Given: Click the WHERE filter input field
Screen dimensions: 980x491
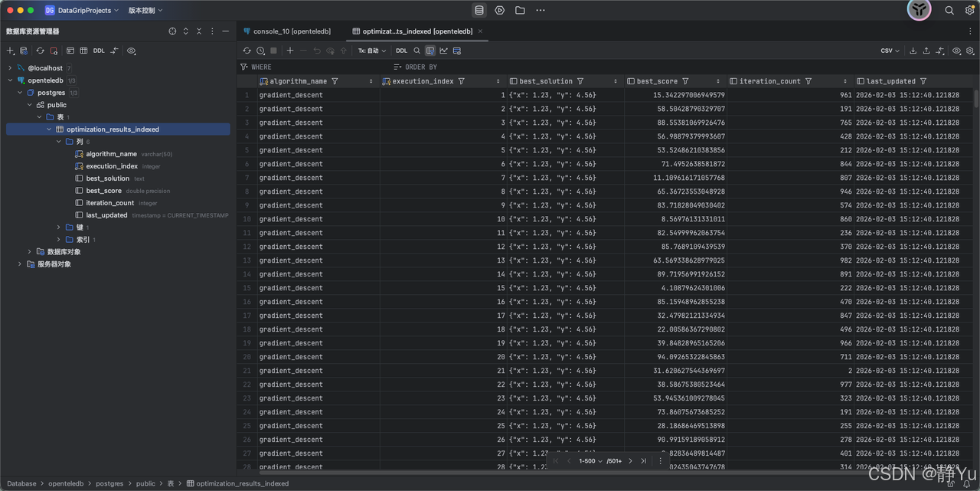Looking at the screenshot, I should point(314,67).
